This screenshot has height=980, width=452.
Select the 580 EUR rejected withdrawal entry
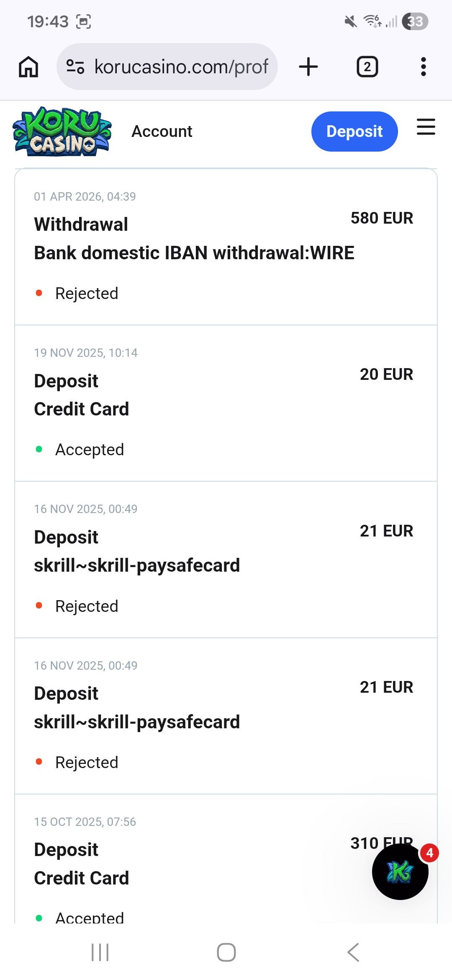(x=226, y=247)
